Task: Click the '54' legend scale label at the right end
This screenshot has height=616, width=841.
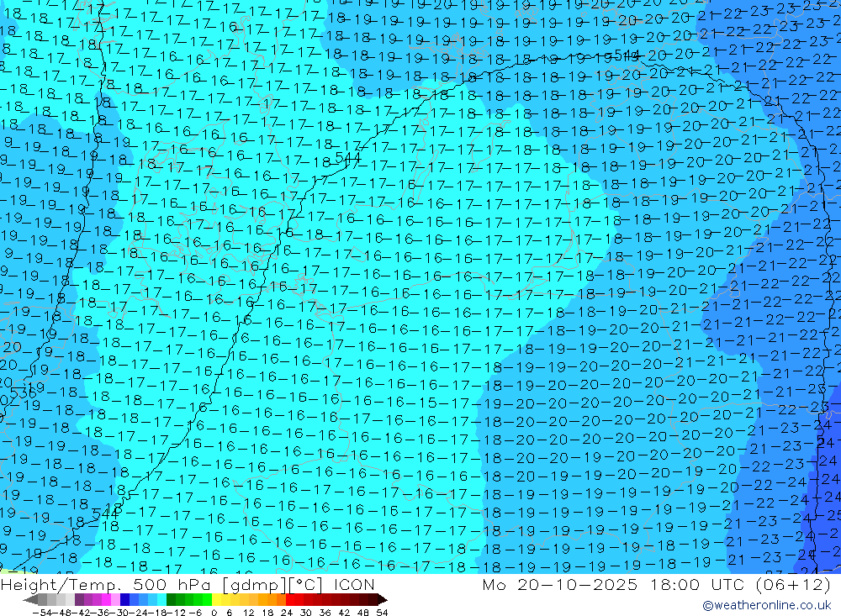Action: pyautogui.click(x=382, y=613)
